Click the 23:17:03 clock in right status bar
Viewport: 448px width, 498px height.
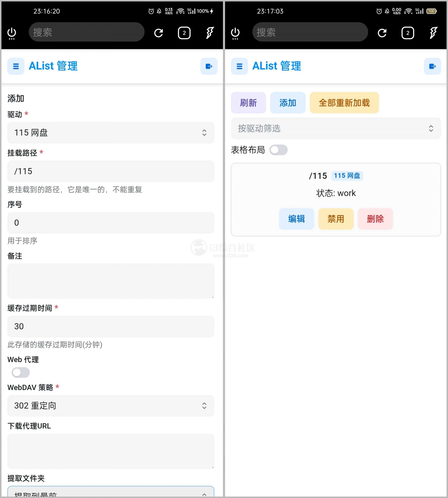click(x=270, y=11)
